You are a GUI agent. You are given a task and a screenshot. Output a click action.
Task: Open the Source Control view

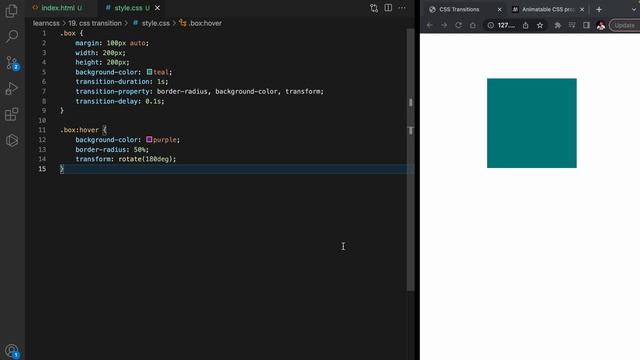[x=12, y=63]
